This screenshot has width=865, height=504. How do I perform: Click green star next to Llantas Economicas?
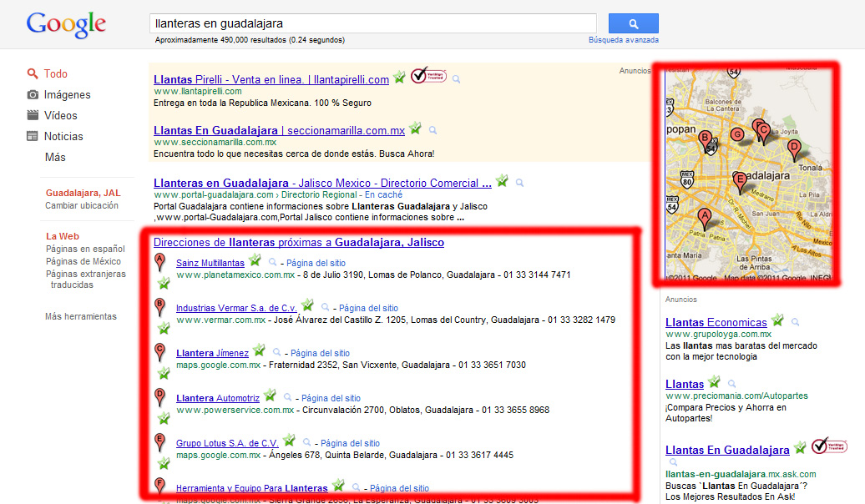pyautogui.click(x=778, y=320)
